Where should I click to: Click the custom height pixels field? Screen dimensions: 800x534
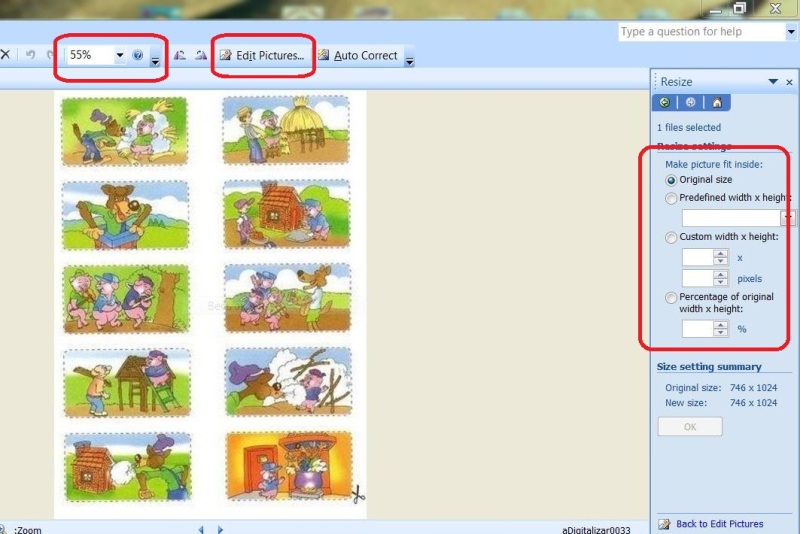click(697, 278)
